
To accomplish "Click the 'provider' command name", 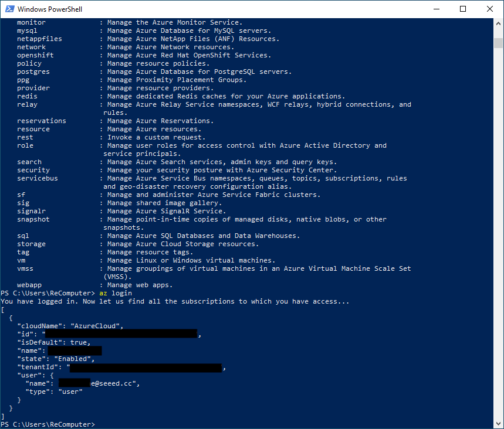I will pyautogui.click(x=33, y=88).
